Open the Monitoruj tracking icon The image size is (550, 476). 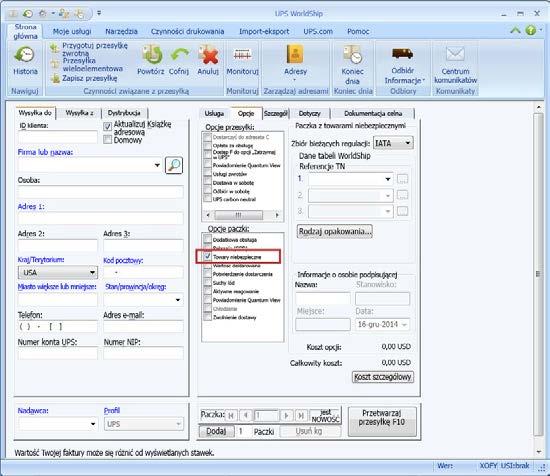click(x=242, y=55)
